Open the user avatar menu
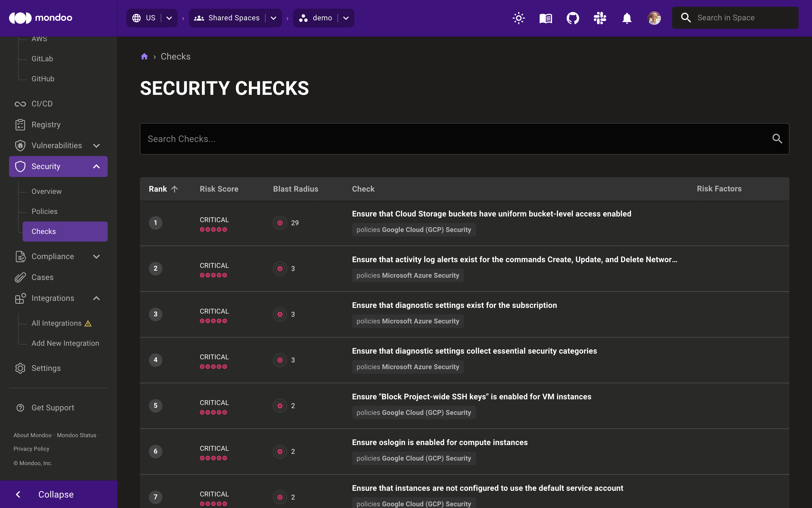812x508 pixels. tap(654, 18)
